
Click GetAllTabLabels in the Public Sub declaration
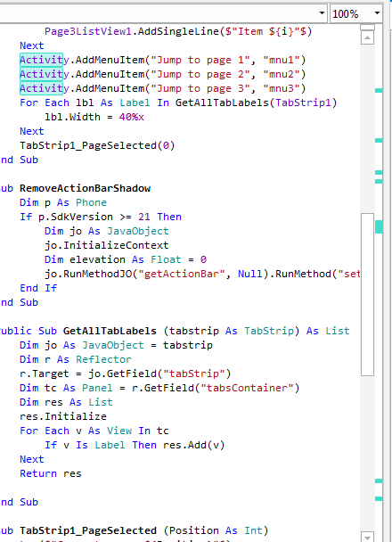pyautogui.click(x=110, y=331)
